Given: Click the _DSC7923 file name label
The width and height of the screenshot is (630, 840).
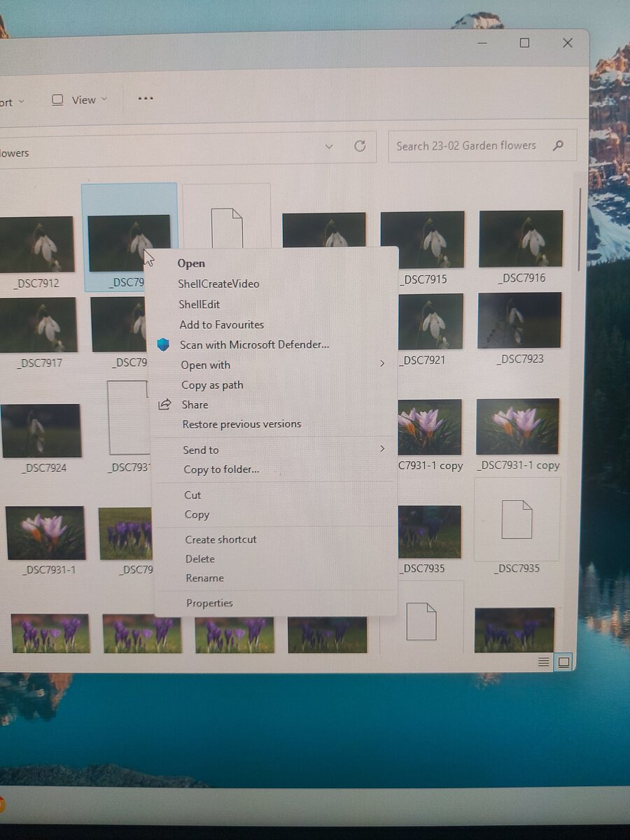Looking at the screenshot, I should (520, 359).
